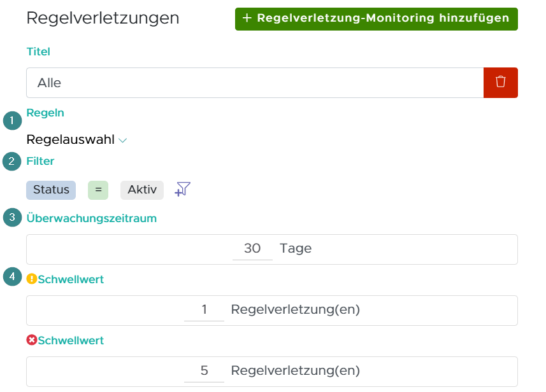Click the add filter funnel icon
The height and width of the screenshot is (392, 546).
click(183, 189)
